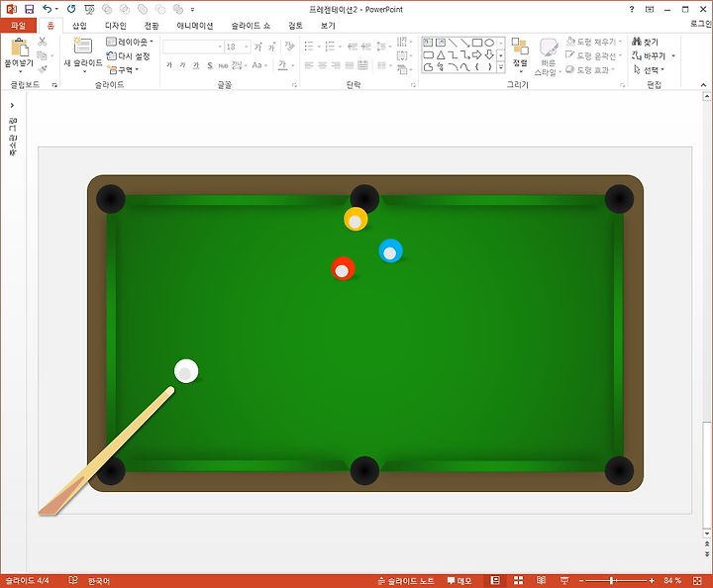Open the Arrange (정렬) dropdown
This screenshot has width=713, height=588.
coord(520,54)
